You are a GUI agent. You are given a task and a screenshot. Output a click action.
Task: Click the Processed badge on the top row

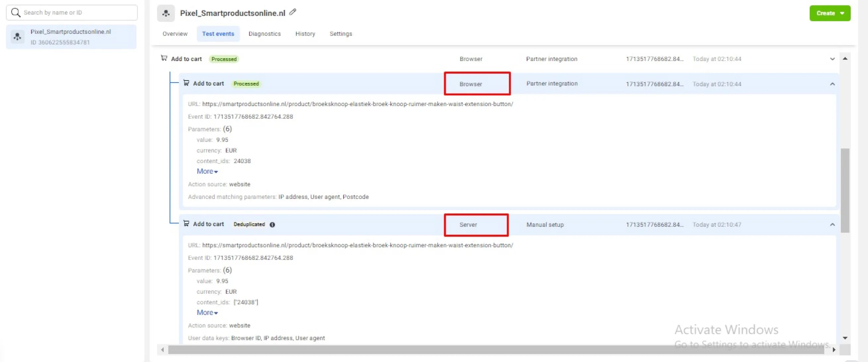tap(224, 59)
